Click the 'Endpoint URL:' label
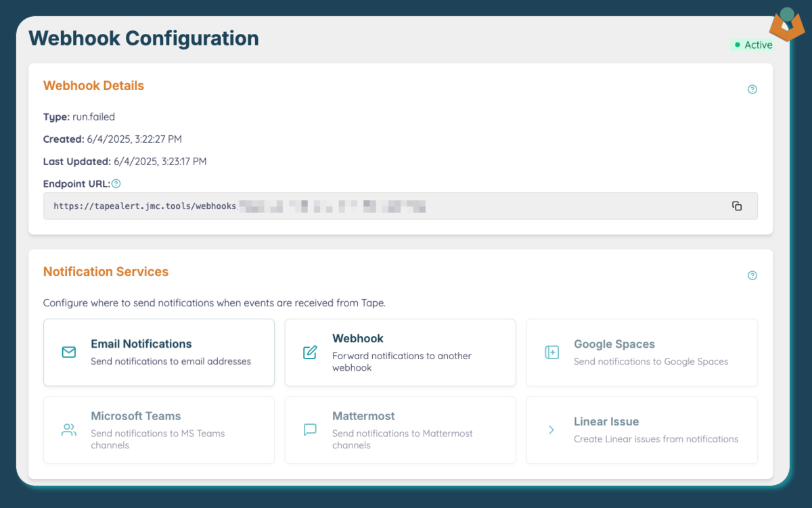The width and height of the screenshot is (812, 508). tap(76, 184)
